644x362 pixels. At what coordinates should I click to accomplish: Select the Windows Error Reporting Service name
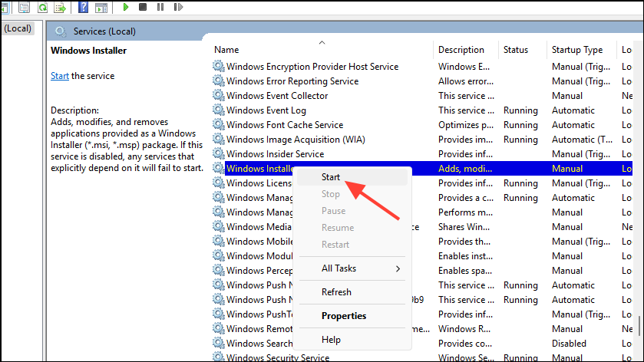coord(292,81)
